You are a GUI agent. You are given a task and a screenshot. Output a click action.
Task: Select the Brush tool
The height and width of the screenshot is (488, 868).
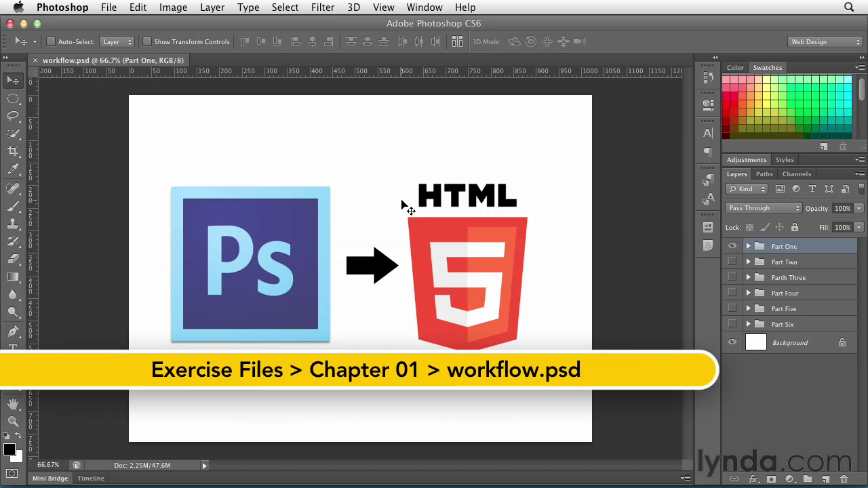[x=13, y=205]
